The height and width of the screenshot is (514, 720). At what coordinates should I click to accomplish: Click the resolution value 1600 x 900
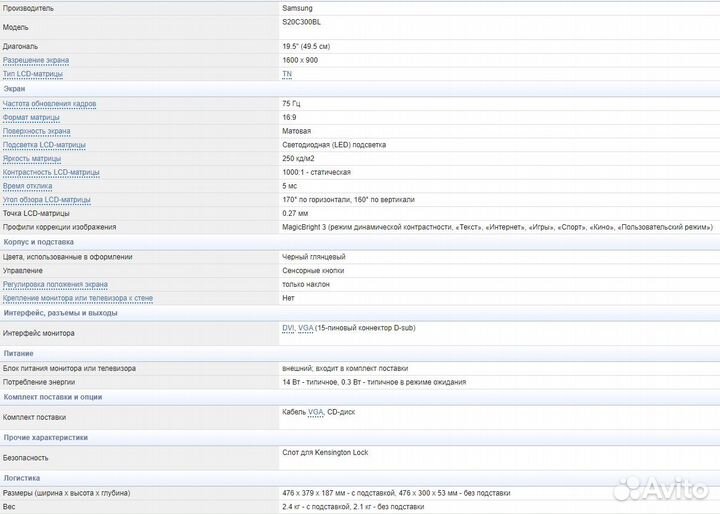300,60
